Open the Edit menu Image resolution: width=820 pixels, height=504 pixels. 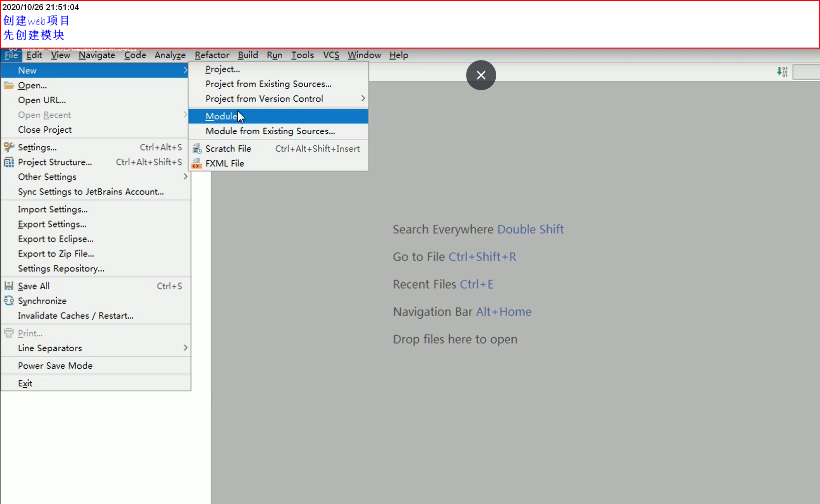34,55
